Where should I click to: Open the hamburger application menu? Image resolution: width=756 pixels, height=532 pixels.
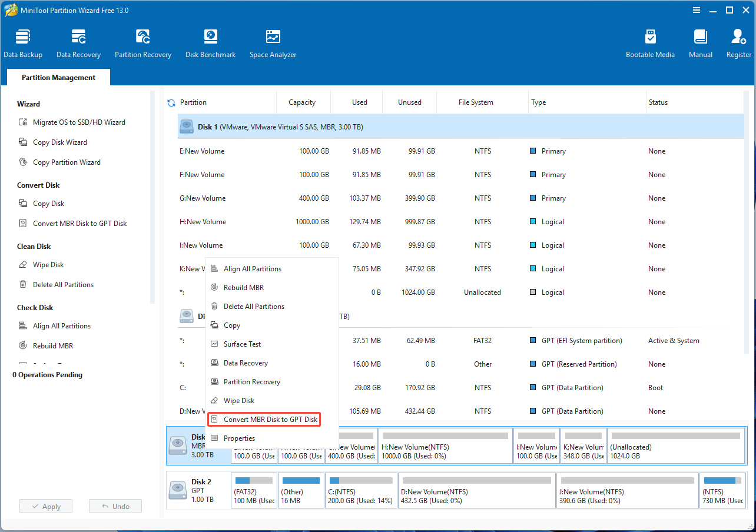point(697,10)
